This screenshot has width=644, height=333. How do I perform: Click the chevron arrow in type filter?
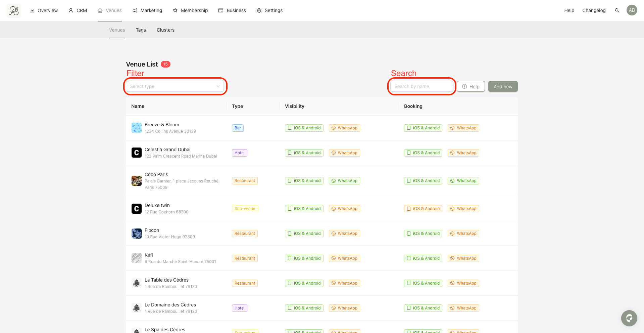click(x=218, y=86)
